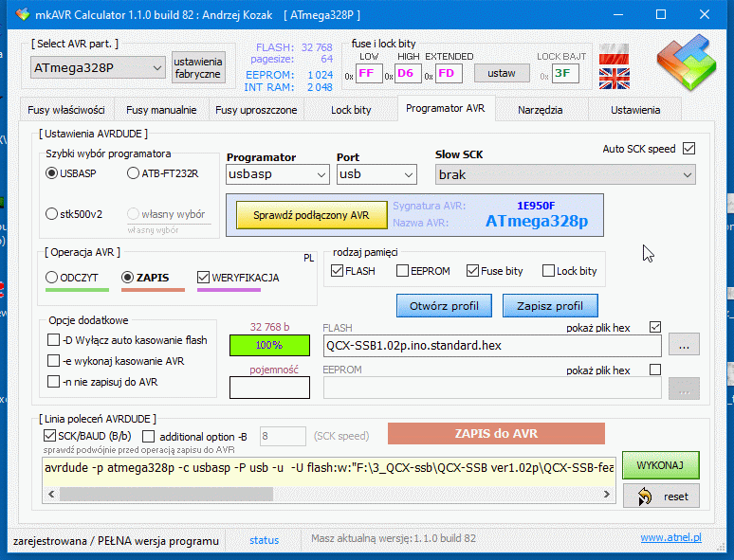This screenshot has height=560, width=734.
Task: Switch to the Lock bity tab
Action: click(x=350, y=110)
